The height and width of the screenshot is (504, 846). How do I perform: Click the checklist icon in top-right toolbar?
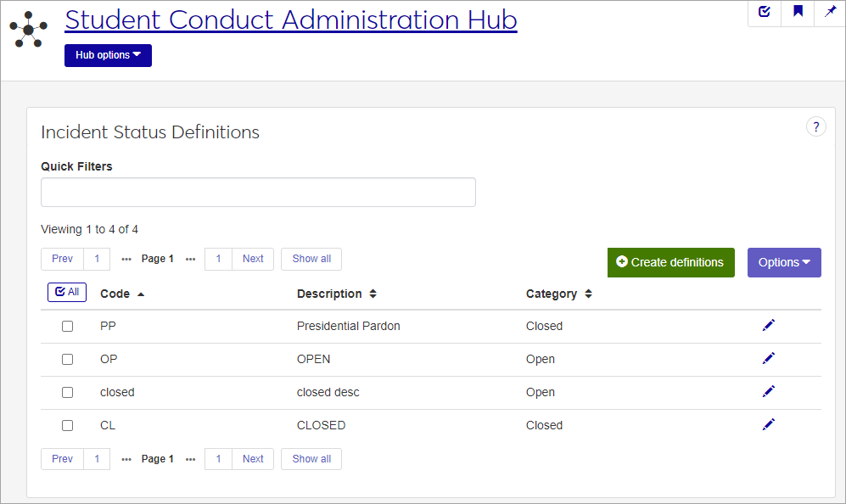pos(765,12)
